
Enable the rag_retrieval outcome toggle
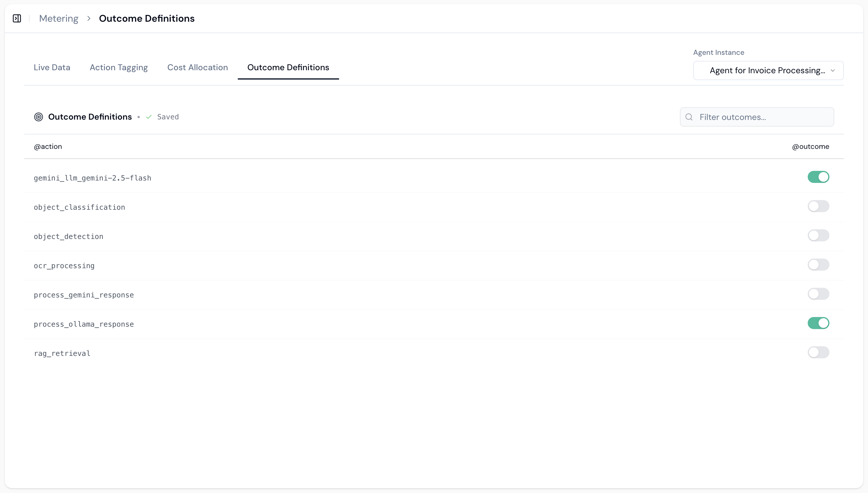[818, 352]
